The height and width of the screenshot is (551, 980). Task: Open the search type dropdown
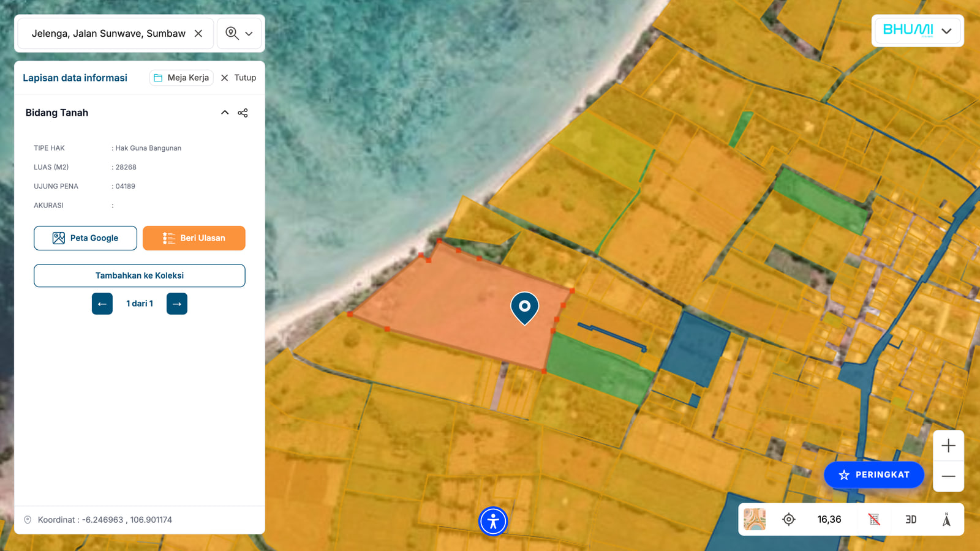[x=239, y=33]
